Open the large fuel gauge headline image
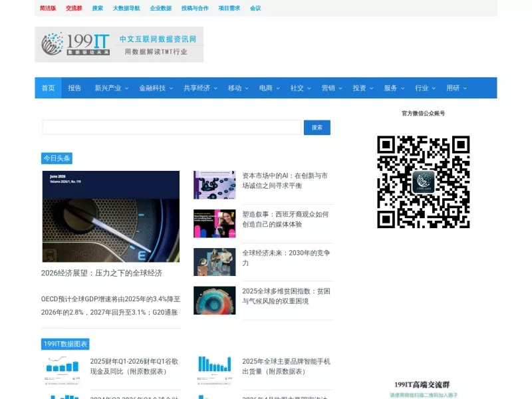The width and height of the screenshot is (532, 399). (111, 217)
